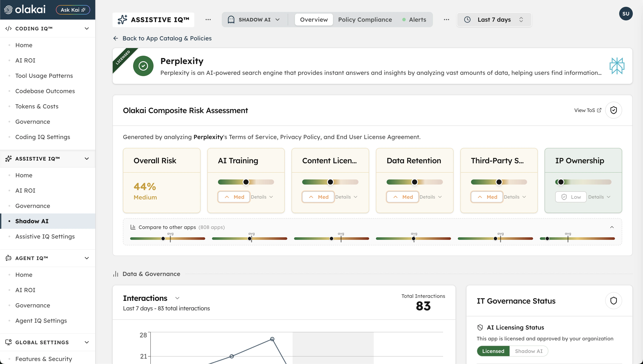Expand Third-Party Sharing Details

coord(515,197)
